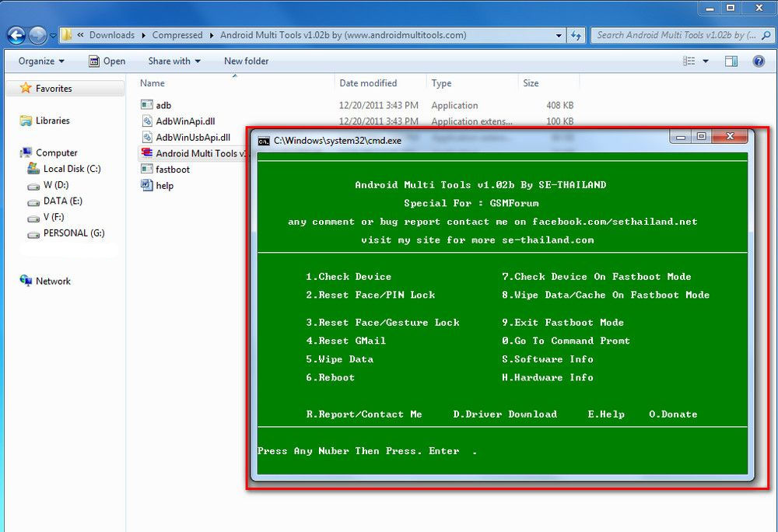Viewport: 778px width, 532px height.
Task: Open the Share with menu
Action: click(x=174, y=61)
